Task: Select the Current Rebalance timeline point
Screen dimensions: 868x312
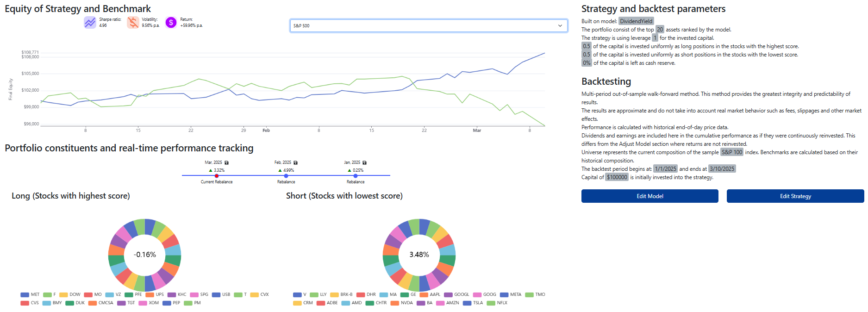Action: point(217,176)
